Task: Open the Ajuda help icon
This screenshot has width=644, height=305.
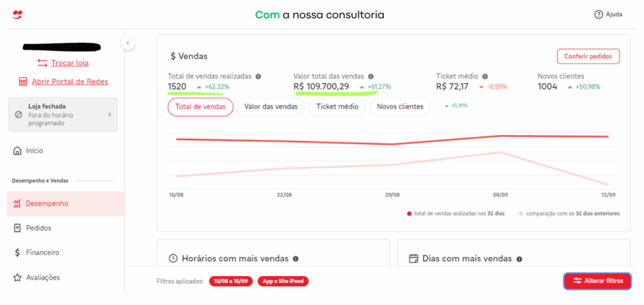Action: point(598,14)
